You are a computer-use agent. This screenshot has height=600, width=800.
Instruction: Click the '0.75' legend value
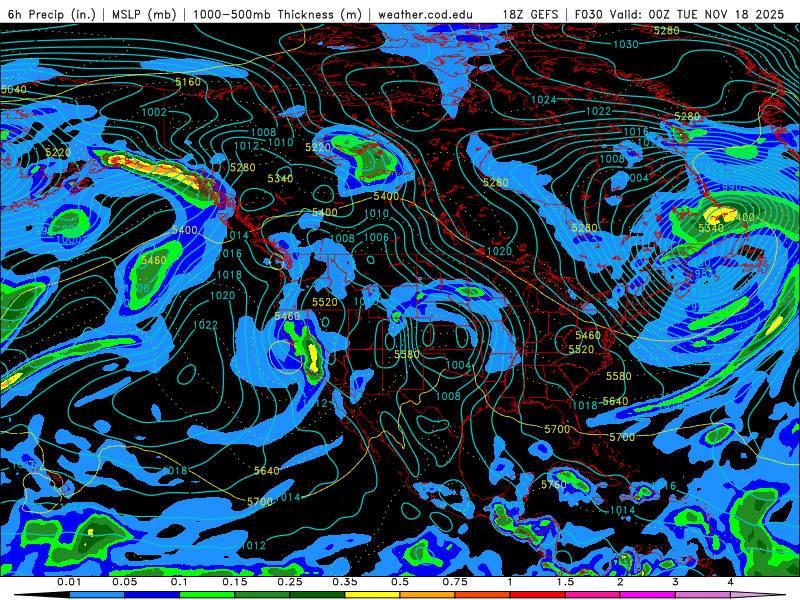coord(455,582)
